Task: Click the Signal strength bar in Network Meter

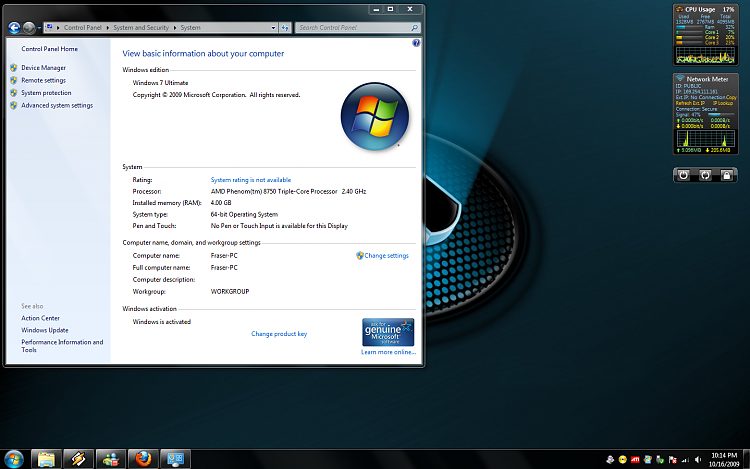Action: [x=721, y=115]
